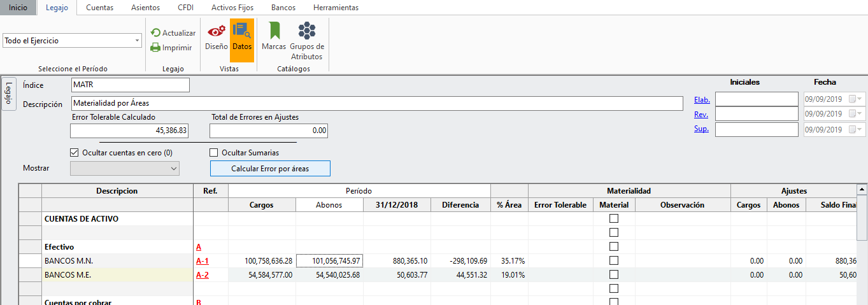Open calendar picker for Elab. date
The width and height of the screenshot is (868, 305).
(852, 99)
